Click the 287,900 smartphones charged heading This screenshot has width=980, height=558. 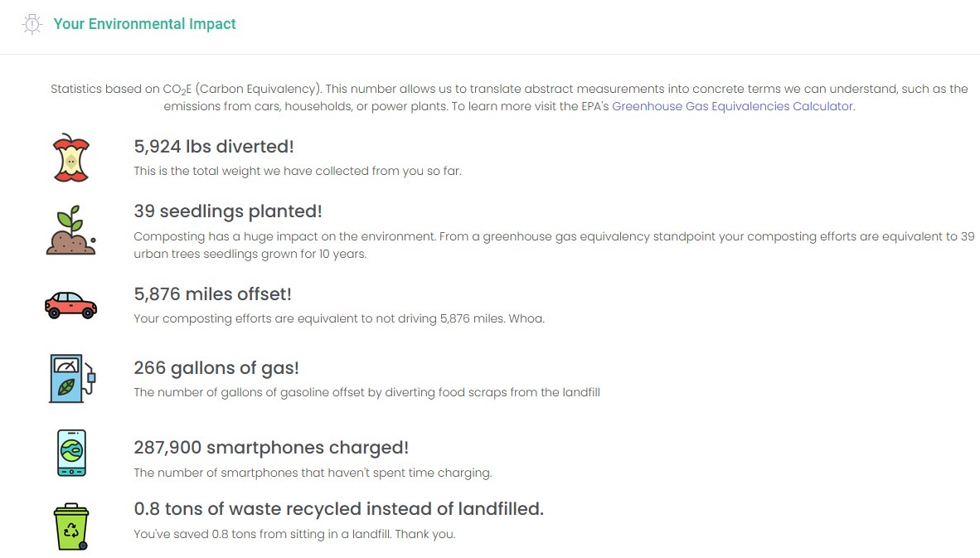(271, 448)
